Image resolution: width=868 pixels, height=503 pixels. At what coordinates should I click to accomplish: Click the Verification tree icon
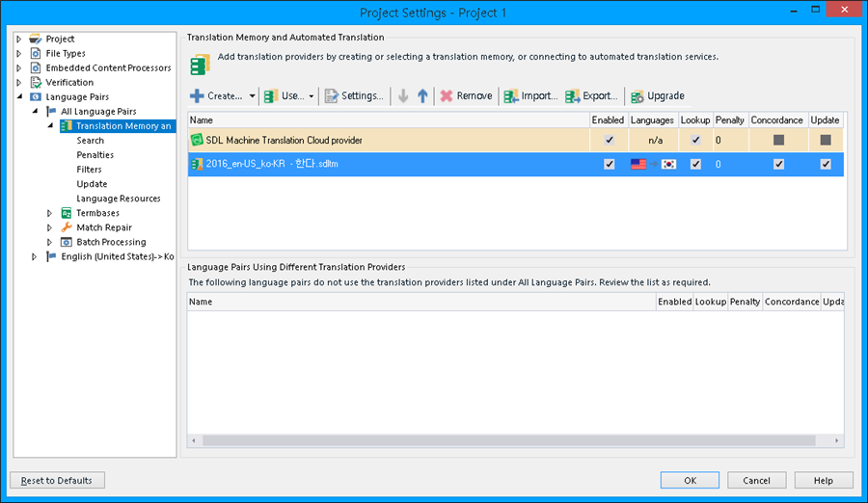tap(36, 83)
